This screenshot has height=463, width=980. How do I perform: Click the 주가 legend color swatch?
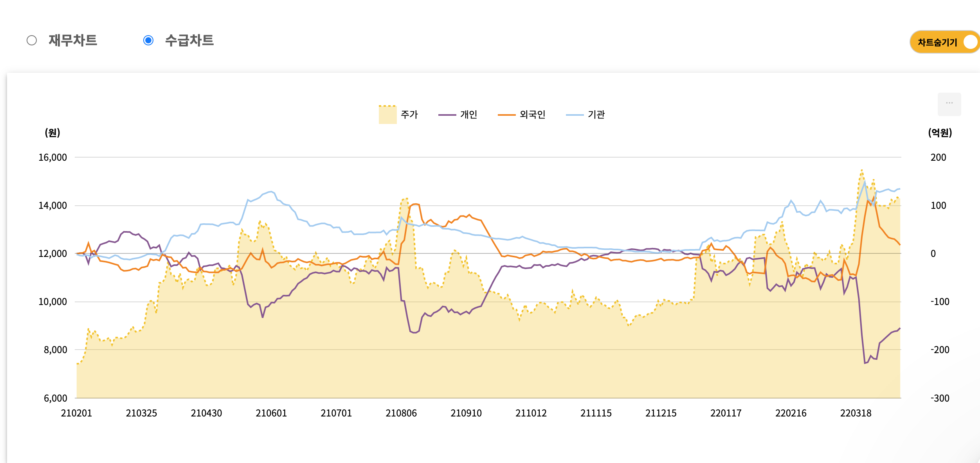387,115
